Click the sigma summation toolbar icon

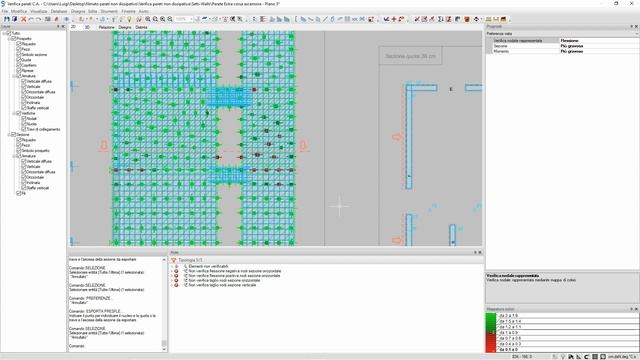pyautogui.click(x=441, y=19)
